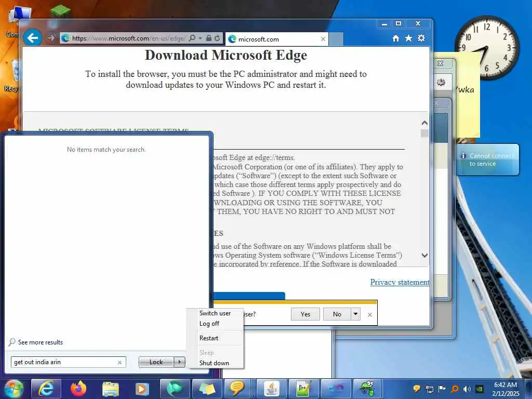Open the browser Home icon
This screenshot has width=532, height=399.
pos(395,38)
